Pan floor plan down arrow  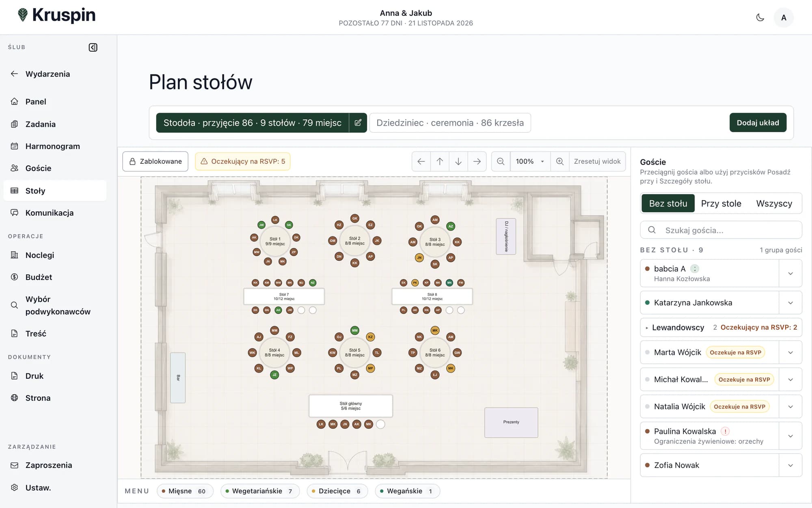point(458,161)
